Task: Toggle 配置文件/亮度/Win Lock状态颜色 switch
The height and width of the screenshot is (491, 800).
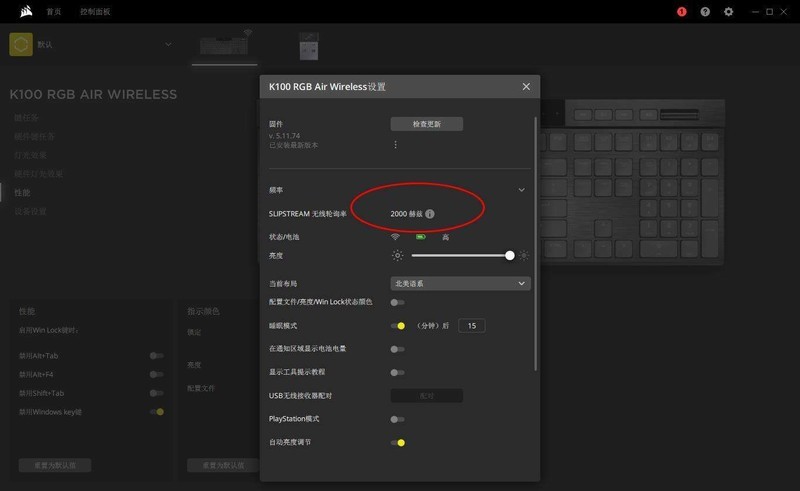Action: 397,302
